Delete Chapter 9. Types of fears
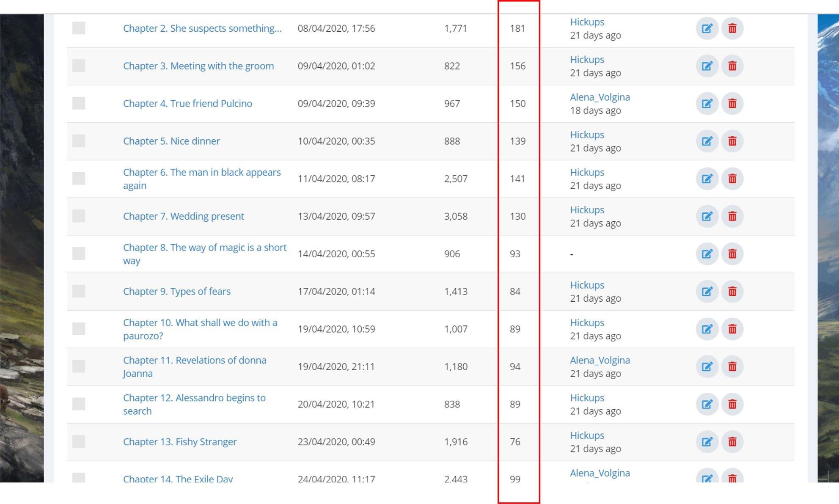Screen dimensions: 839x504 point(732,292)
